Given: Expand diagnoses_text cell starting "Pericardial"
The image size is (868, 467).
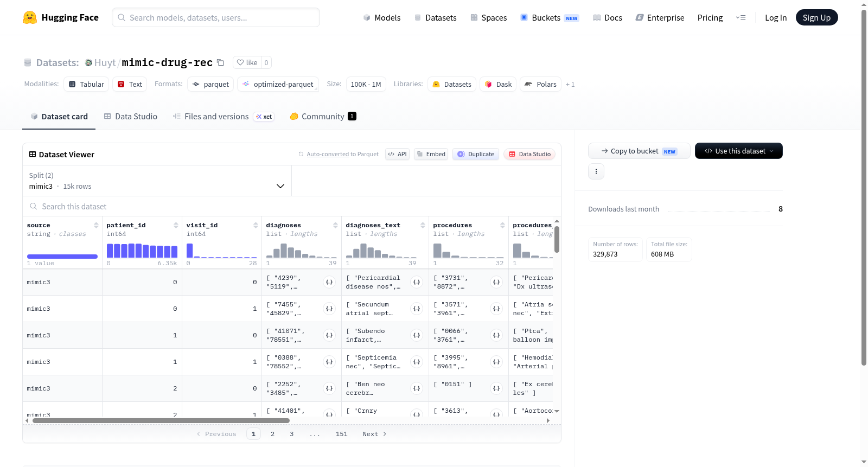Looking at the screenshot, I should coord(417,282).
